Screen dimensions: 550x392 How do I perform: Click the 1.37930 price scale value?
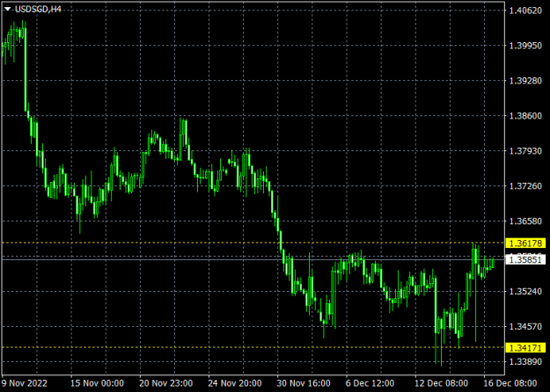(x=525, y=151)
